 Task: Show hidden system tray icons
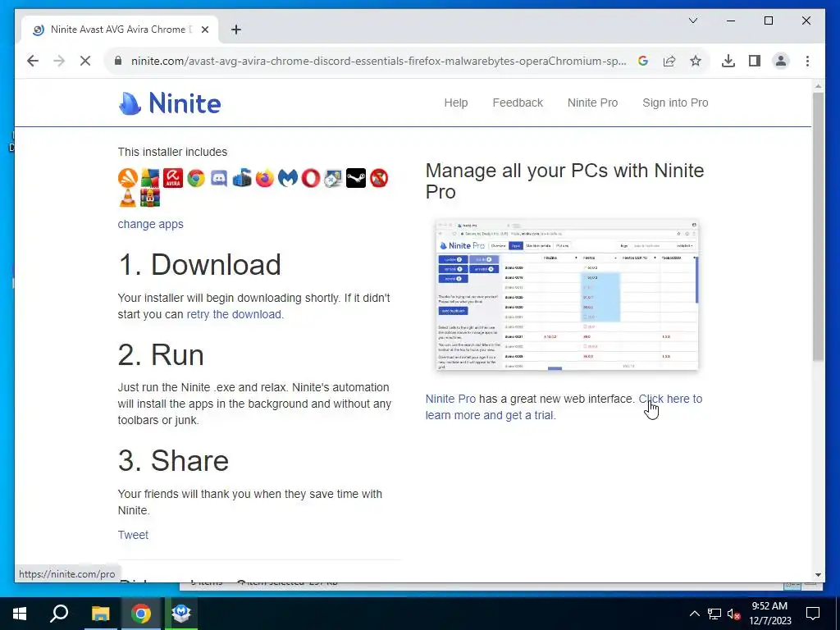click(694, 614)
